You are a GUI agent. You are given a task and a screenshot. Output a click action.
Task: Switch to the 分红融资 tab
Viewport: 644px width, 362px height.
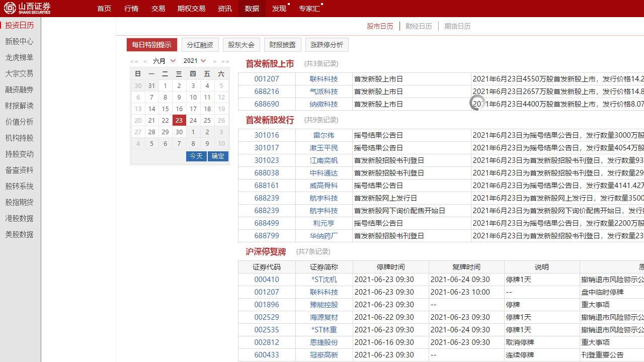[x=200, y=45]
